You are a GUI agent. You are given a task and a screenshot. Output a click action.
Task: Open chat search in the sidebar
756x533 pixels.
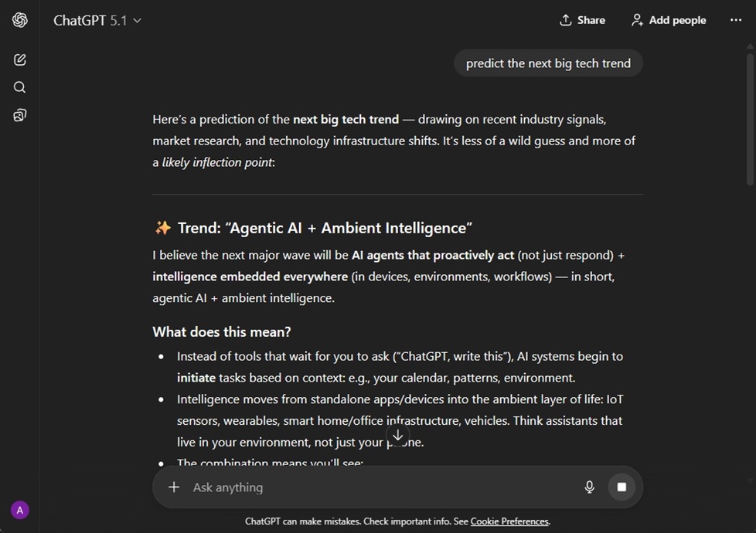[19, 87]
